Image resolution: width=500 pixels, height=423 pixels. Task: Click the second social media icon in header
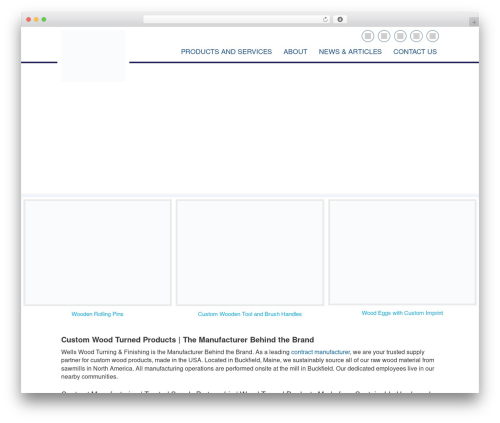[384, 36]
